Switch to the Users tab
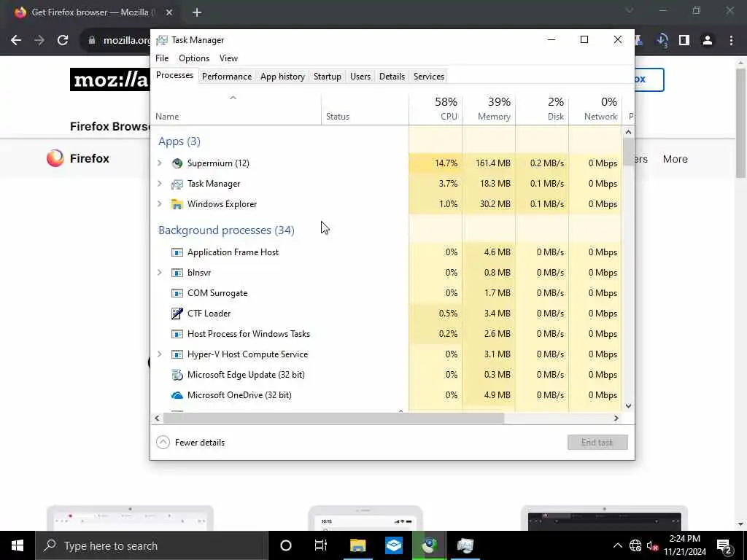The width and height of the screenshot is (747, 560). click(x=360, y=77)
